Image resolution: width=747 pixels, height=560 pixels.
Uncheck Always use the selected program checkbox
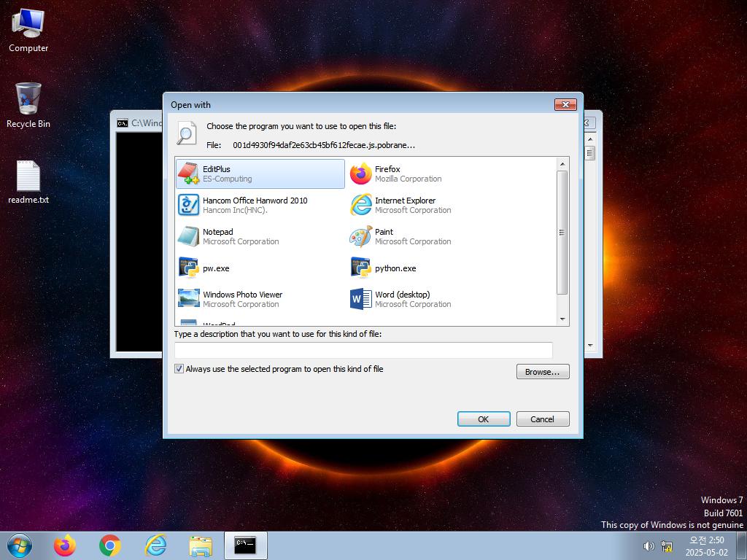coord(179,368)
